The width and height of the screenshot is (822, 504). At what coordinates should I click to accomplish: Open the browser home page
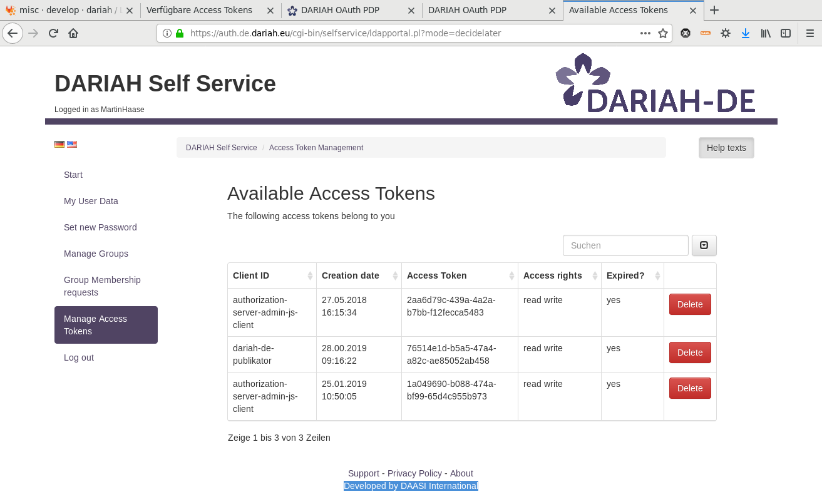(x=73, y=33)
